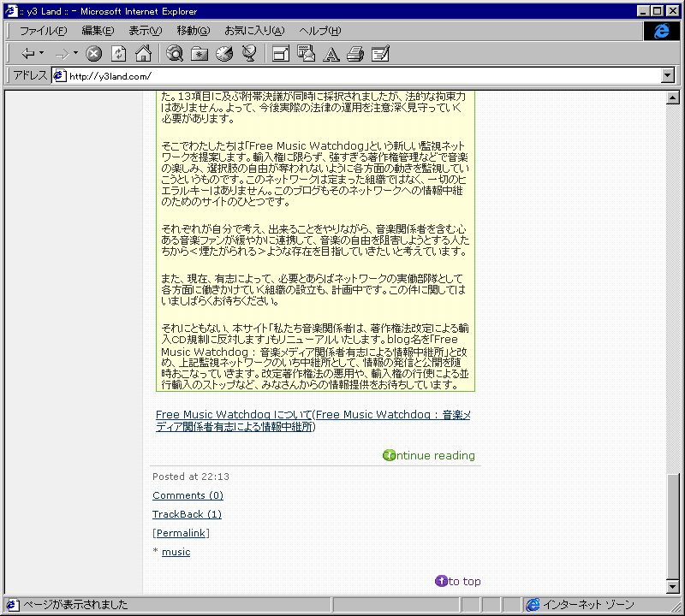Image resolution: width=685 pixels, height=616 pixels.
Task: Click the インターネット ゾーン status text
Action: click(588, 605)
